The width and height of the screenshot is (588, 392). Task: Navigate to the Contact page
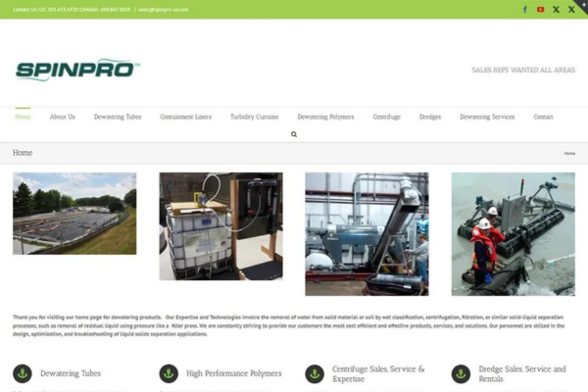[543, 117]
